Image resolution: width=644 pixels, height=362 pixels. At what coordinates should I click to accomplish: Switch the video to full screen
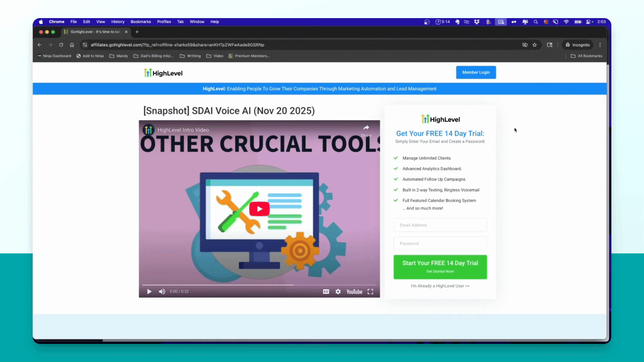[370, 292]
